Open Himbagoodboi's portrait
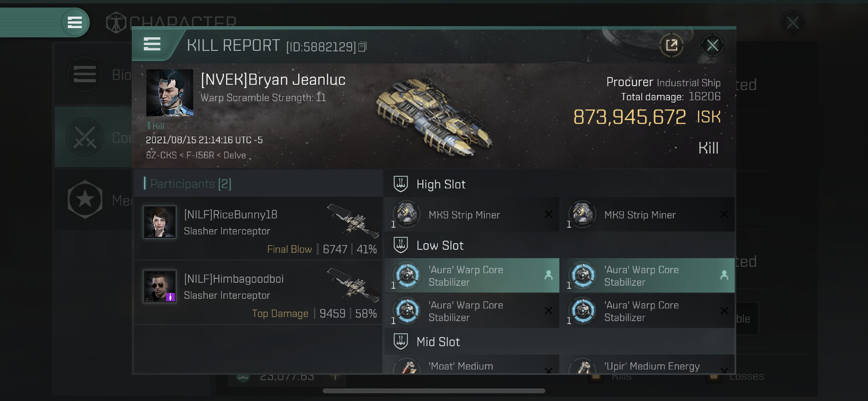Image resolution: width=868 pixels, height=401 pixels. [159, 286]
